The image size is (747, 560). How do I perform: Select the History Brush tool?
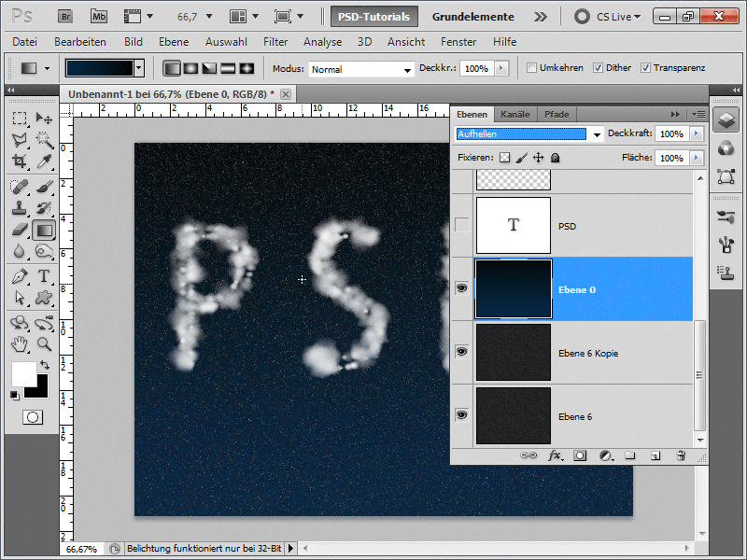pos(44,208)
